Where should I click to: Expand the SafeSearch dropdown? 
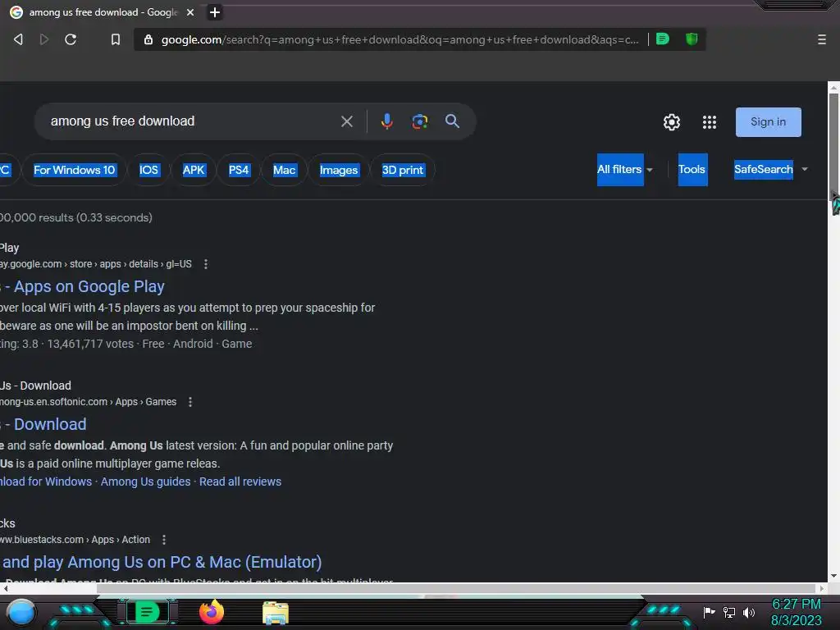[769, 169]
